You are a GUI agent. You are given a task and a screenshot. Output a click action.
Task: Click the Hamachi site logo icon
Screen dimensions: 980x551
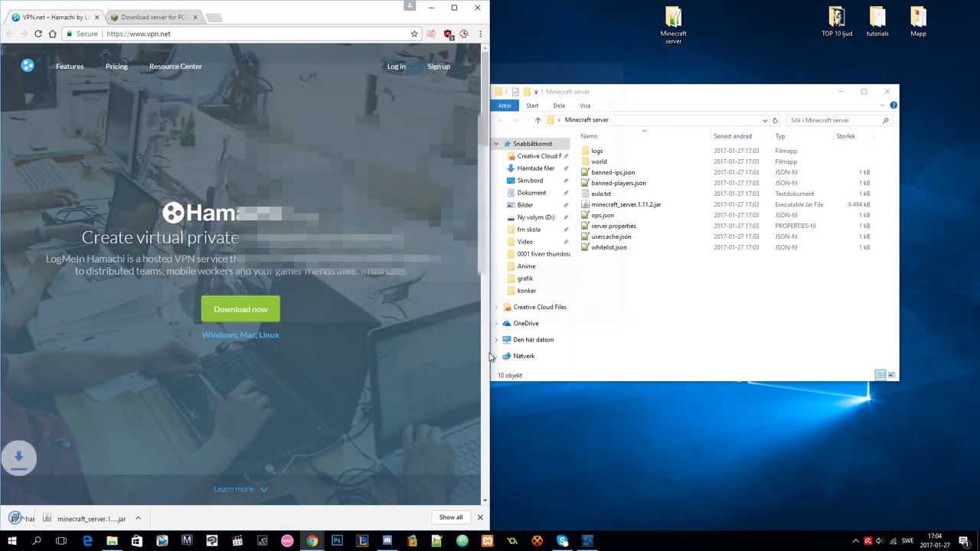[28, 66]
